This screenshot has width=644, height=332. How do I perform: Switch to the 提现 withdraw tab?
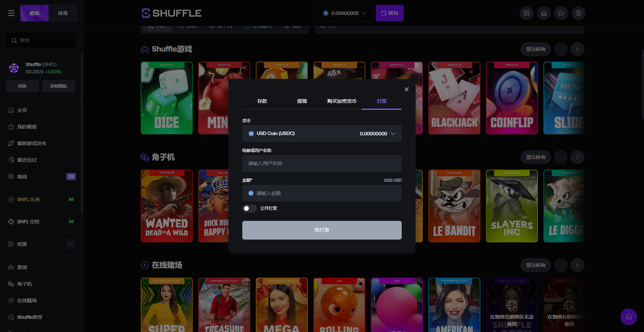[x=302, y=101]
